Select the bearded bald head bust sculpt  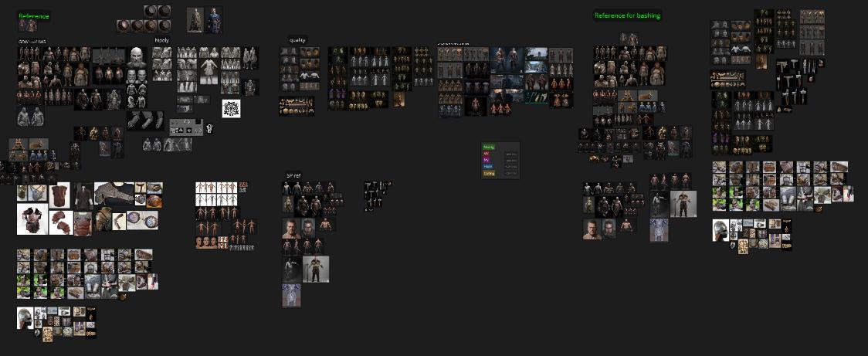[x=136, y=57]
